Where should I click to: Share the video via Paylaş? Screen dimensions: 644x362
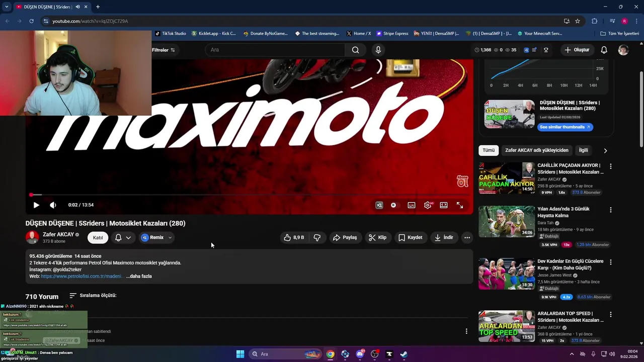[x=345, y=237]
